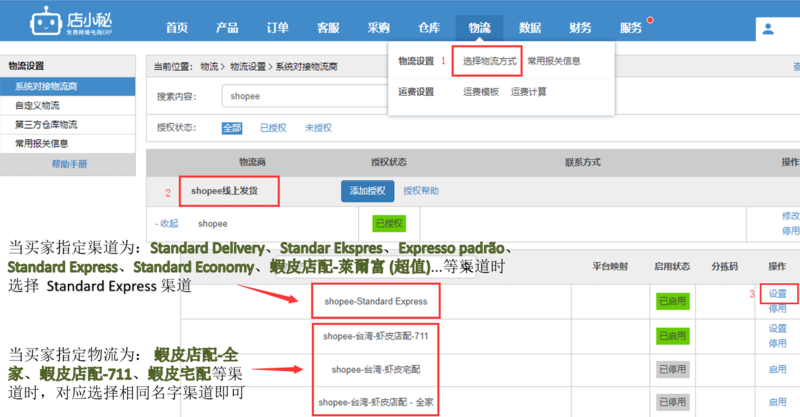Image resolution: width=800 pixels, height=417 pixels.
Task: Filter authorization status by 已授权
Action: coord(273,128)
